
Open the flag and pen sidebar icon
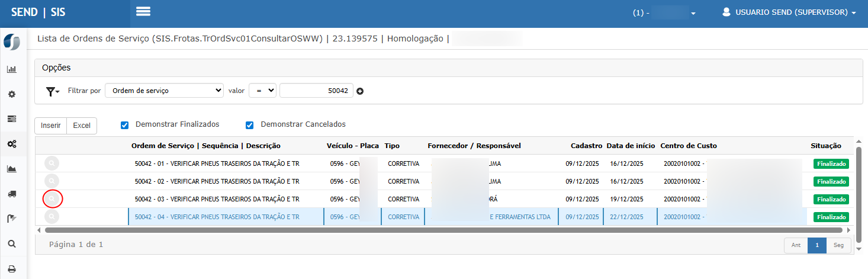coord(11,219)
